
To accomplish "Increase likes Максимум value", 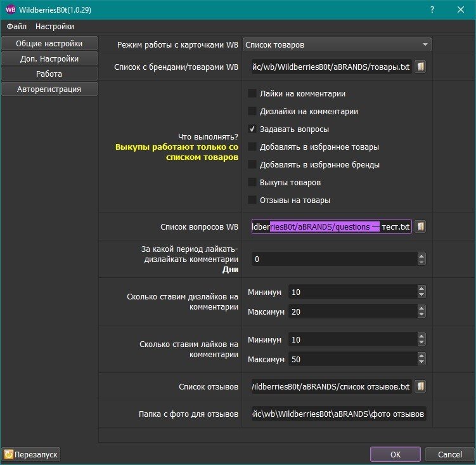I will point(421,356).
